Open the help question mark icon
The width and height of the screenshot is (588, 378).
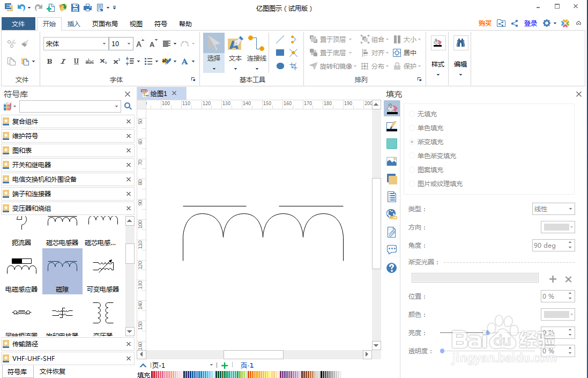click(391, 268)
